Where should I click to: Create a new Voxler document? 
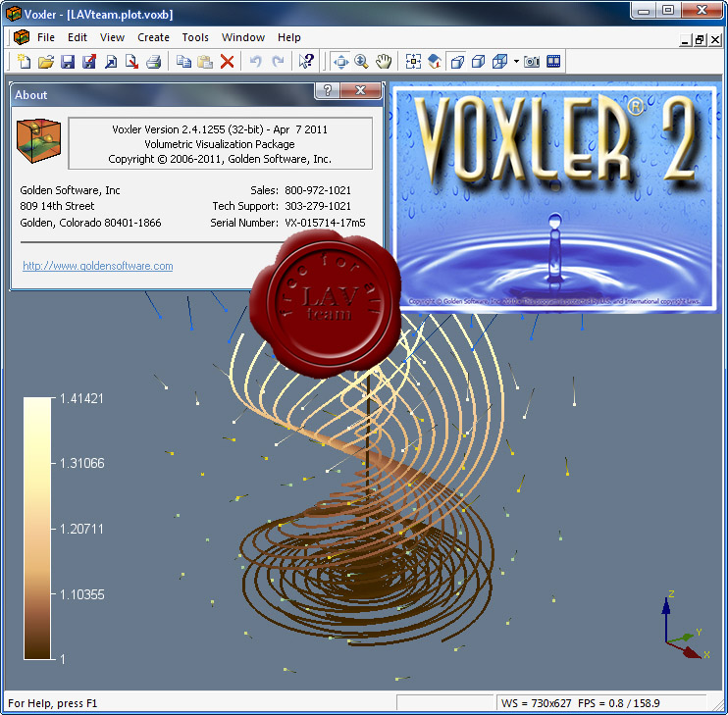coord(24,61)
